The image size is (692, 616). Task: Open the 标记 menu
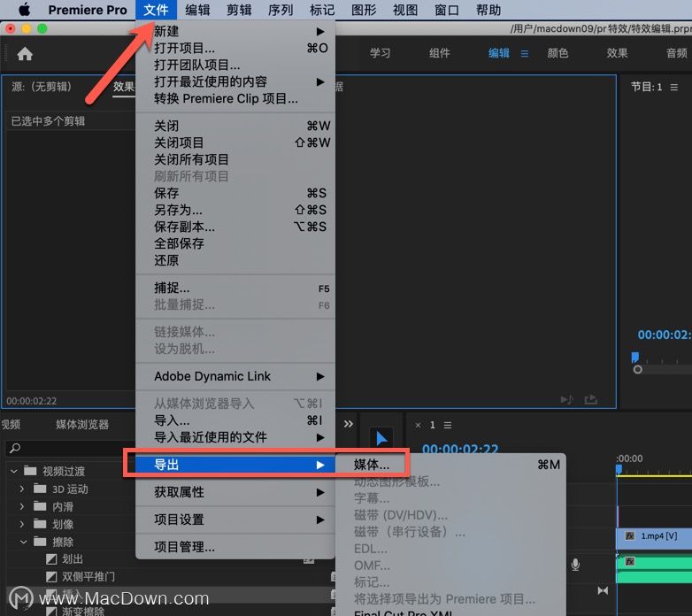tap(322, 10)
